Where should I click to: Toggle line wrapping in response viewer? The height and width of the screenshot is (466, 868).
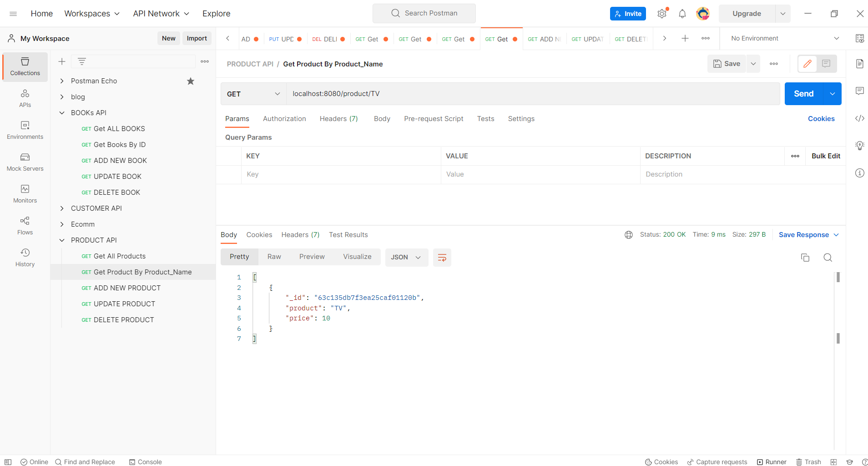click(x=442, y=257)
